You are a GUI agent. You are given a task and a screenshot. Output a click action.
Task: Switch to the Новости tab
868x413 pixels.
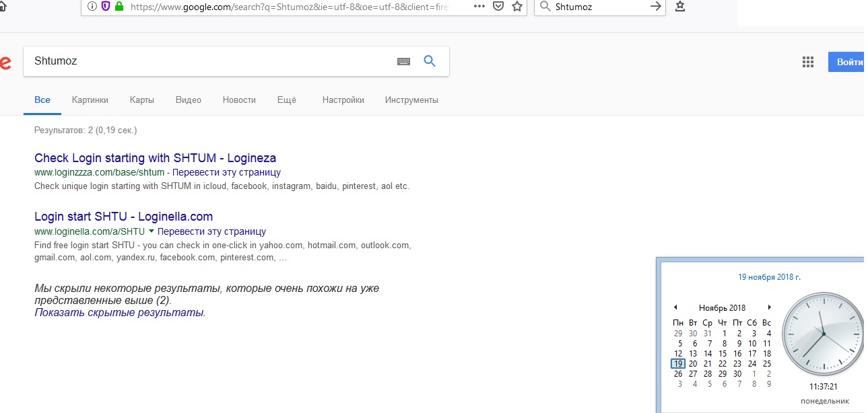pos(239,100)
